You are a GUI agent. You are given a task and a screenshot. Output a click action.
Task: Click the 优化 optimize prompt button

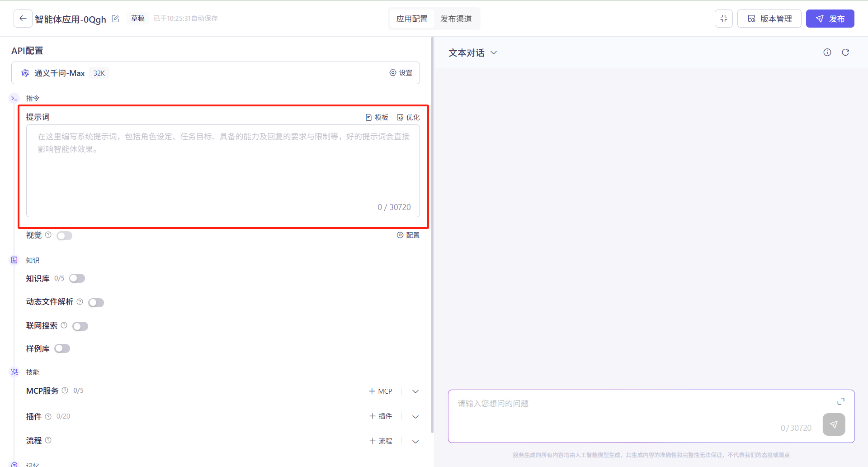point(408,117)
